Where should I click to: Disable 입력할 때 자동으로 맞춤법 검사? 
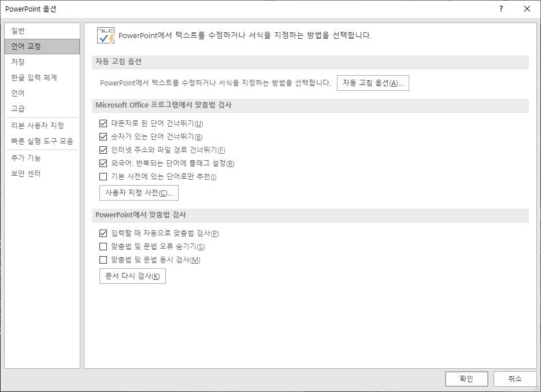103,233
